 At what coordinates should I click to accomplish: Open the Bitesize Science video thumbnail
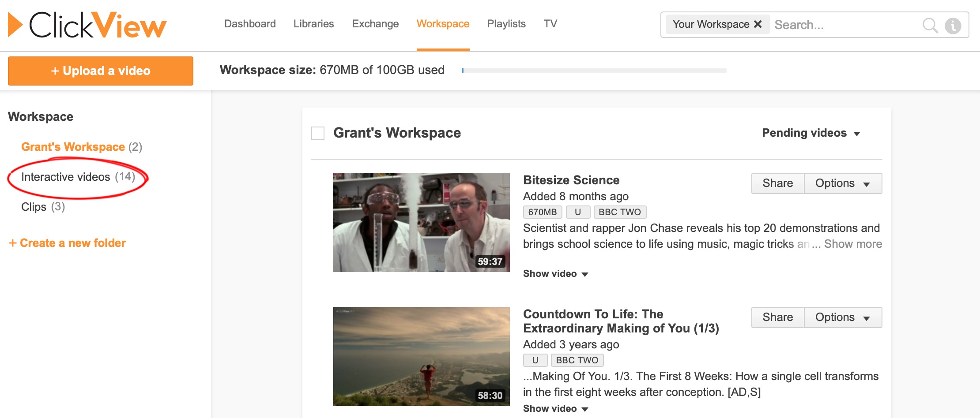(x=421, y=222)
